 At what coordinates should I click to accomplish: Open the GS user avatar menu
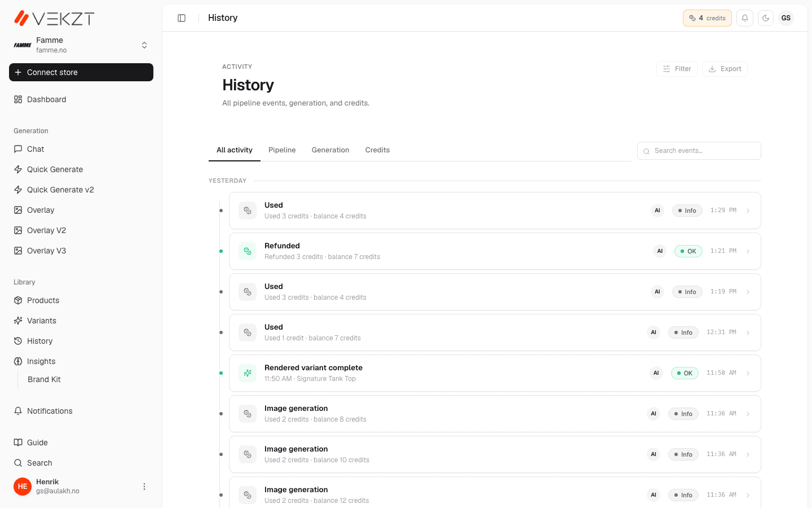786,18
